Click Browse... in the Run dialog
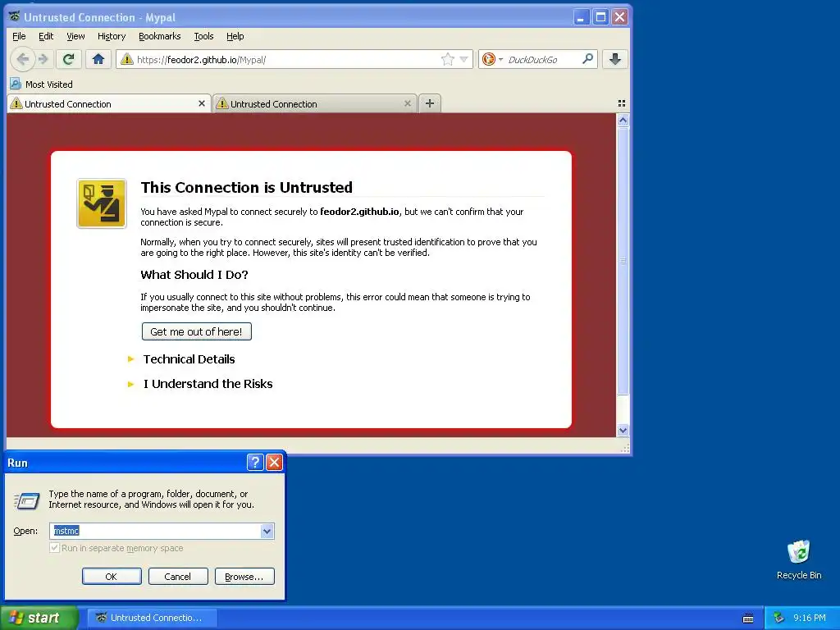 click(x=244, y=577)
